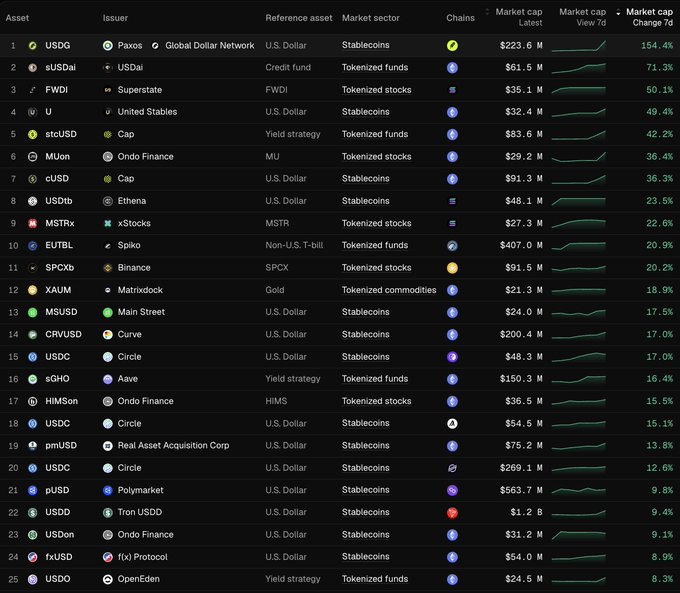The height and width of the screenshot is (593, 680).
Task: Click the EUTBL 7d market cap sparkline
Action: (579, 246)
